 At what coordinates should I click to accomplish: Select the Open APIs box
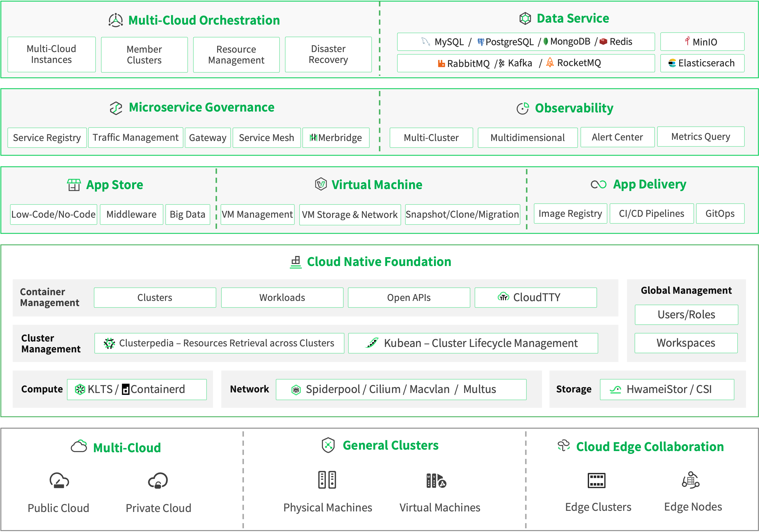pos(409,298)
